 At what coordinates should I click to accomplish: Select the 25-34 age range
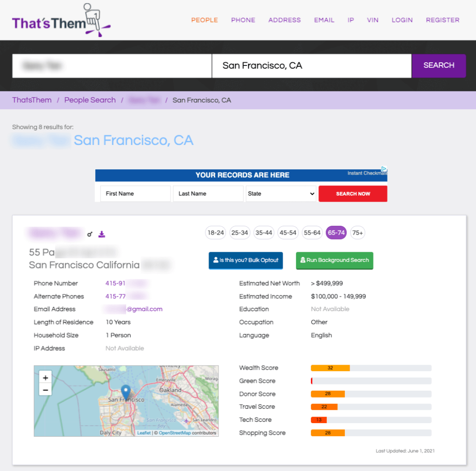coord(239,233)
